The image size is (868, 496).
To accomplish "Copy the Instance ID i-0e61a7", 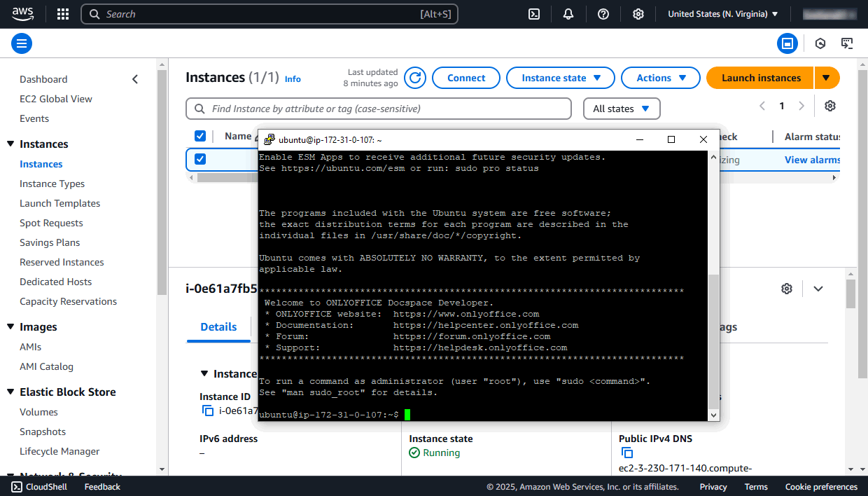I will [208, 411].
